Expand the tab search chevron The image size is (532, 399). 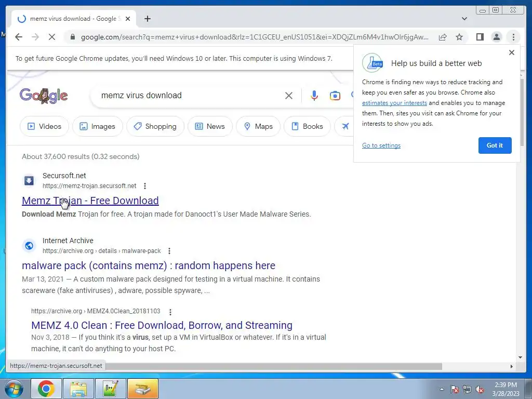pyautogui.click(x=464, y=19)
